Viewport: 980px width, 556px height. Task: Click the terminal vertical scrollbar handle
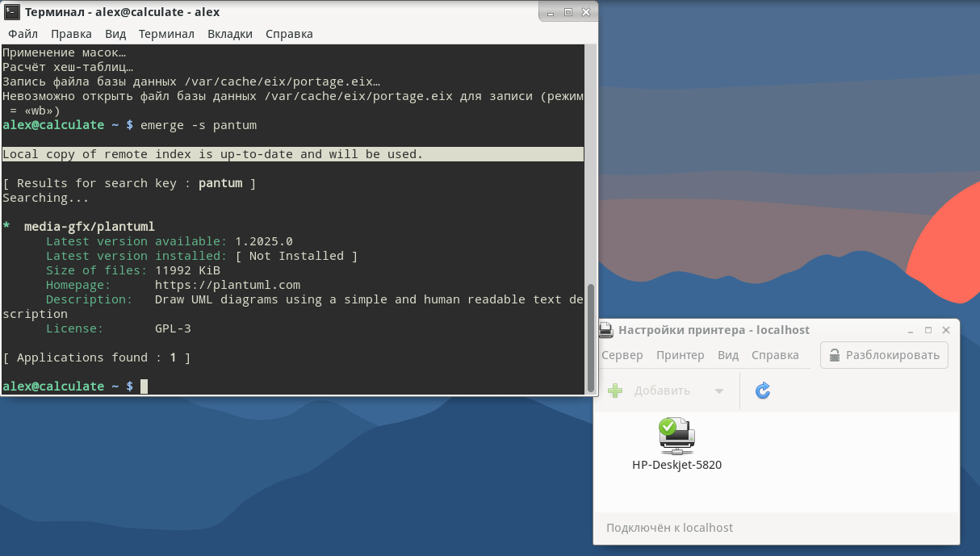pos(590,337)
